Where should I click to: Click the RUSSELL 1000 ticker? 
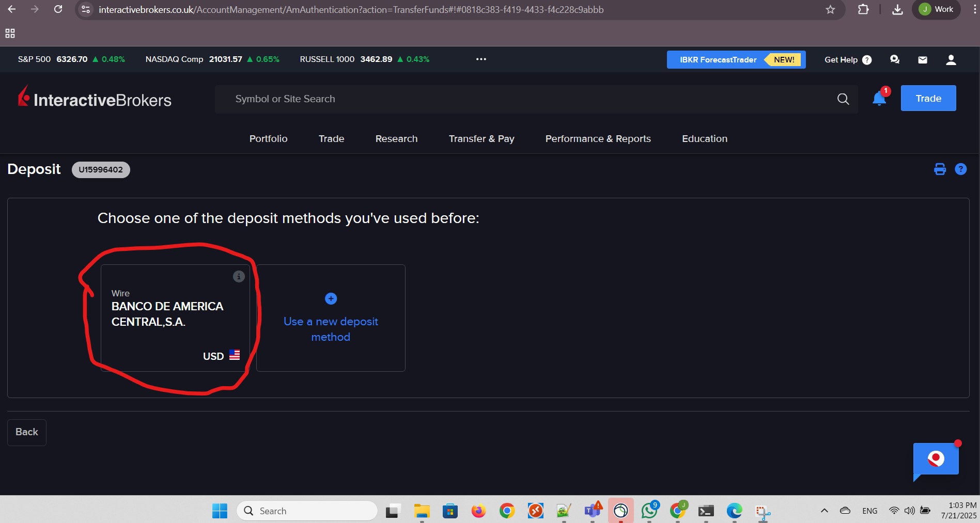(364, 59)
